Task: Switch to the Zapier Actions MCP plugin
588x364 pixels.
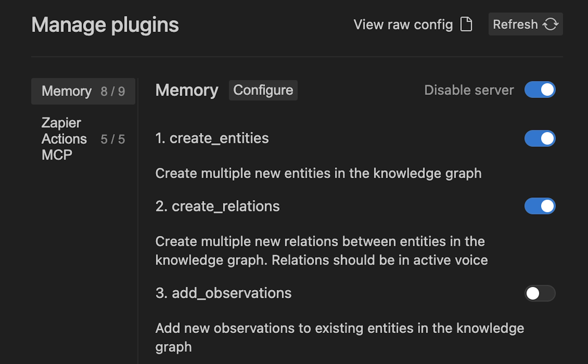Action: 64,138
